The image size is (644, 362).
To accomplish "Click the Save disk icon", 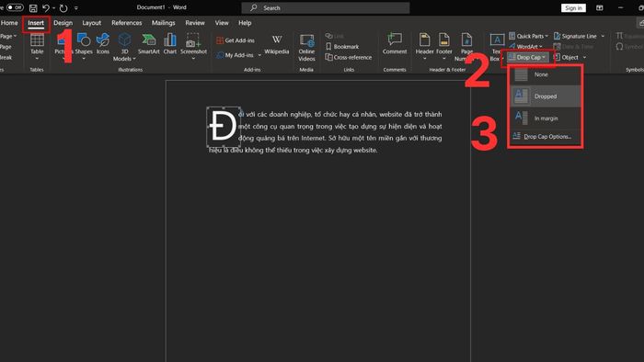I will coord(33,7).
